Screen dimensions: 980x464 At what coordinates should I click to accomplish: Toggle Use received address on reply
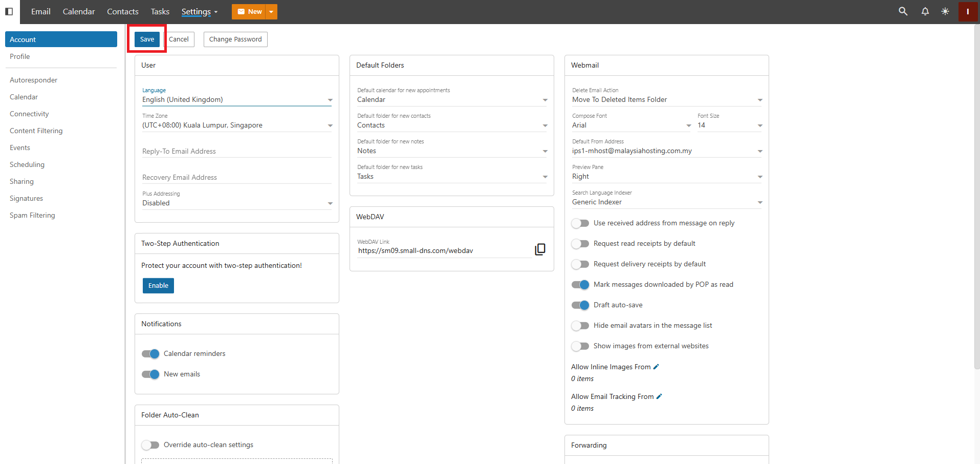tap(580, 223)
